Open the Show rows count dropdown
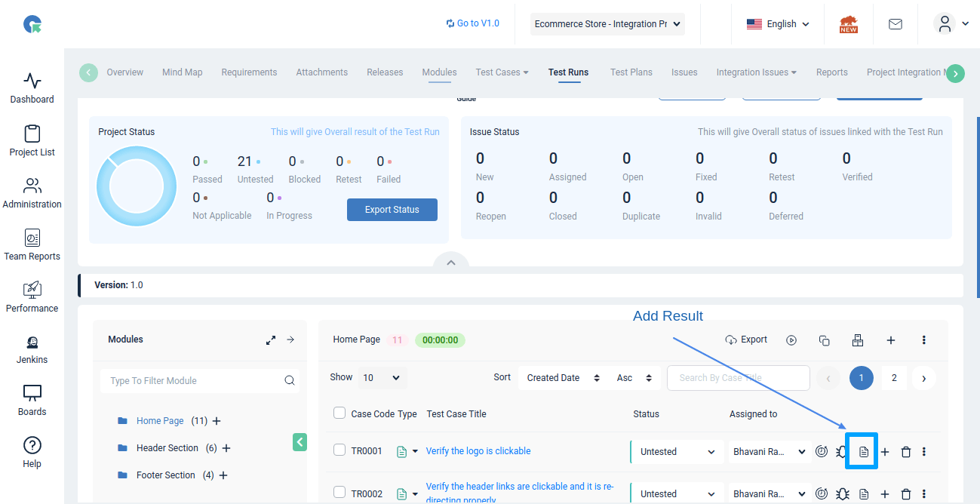This screenshot has width=980, height=504. pyautogui.click(x=382, y=377)
